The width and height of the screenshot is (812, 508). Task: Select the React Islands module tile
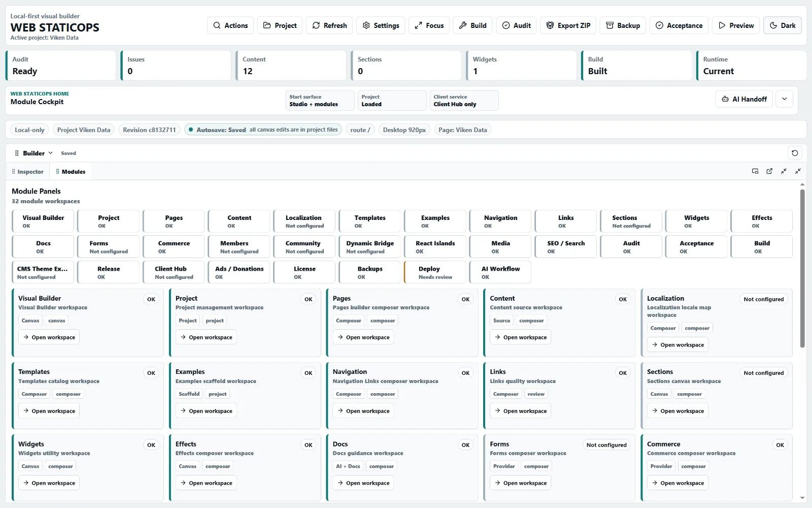(x=435, y=246)
